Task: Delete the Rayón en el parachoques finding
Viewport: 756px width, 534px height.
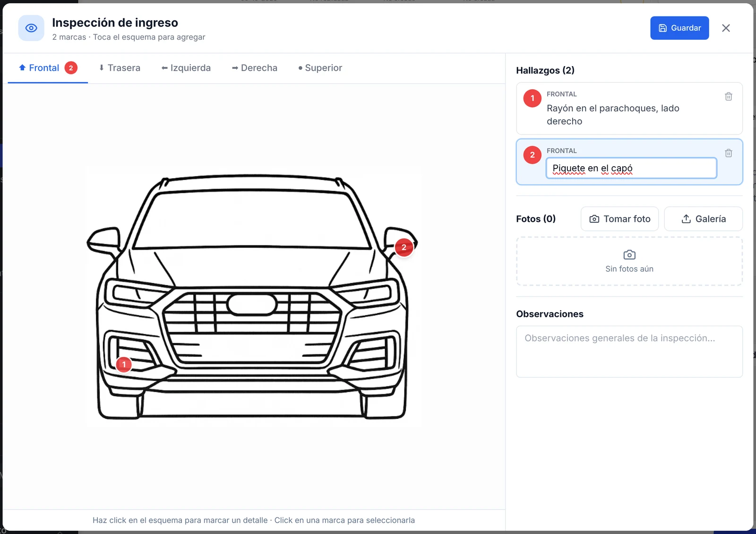Action: coord(729,96)
